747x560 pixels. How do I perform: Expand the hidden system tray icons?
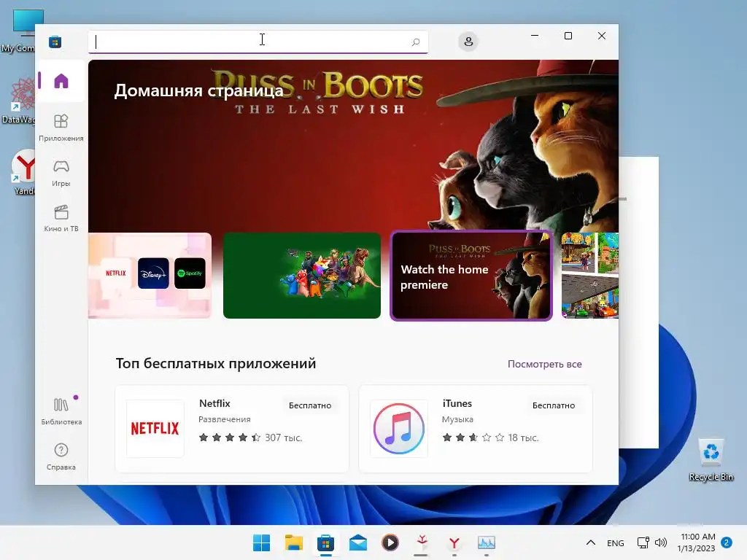point(591,542)
